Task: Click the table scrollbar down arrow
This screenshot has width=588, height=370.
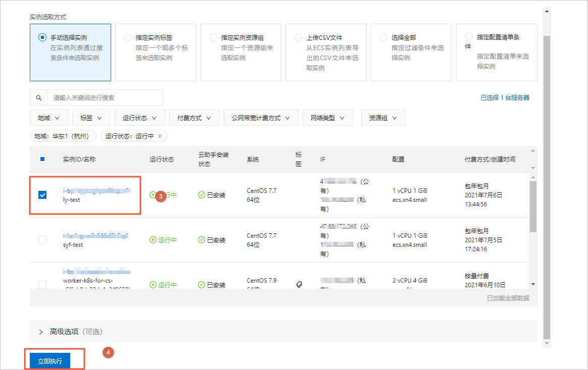Action: click(533, 284)
